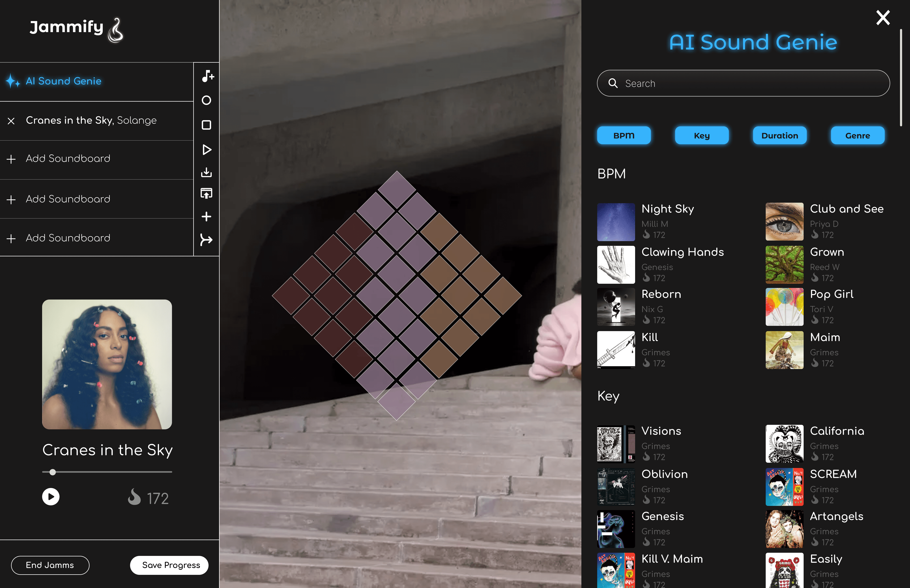The image size is (910, 588).
Task: Open Artangels album thumbnail
Action: click(x=784, y=529)
